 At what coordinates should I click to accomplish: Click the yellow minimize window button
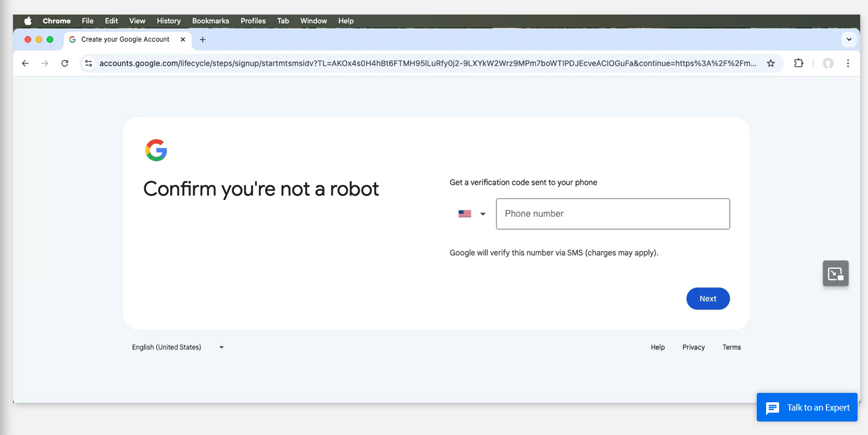click(38, 39)
